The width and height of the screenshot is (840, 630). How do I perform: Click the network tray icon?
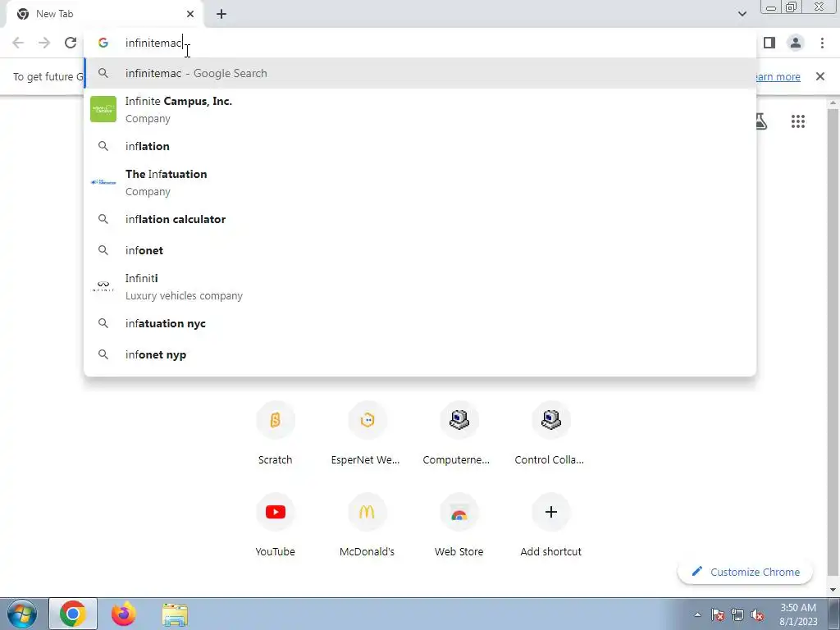click(737, 614)
